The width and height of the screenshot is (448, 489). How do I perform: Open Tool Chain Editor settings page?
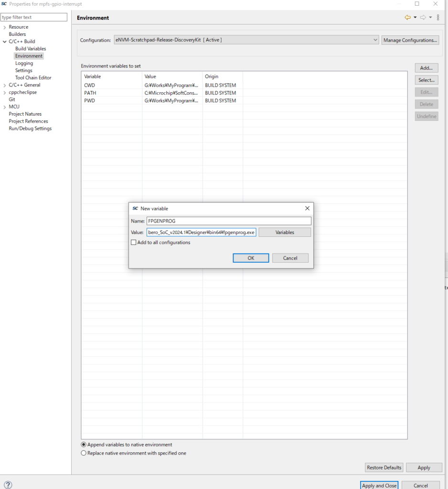click(33, 78)
